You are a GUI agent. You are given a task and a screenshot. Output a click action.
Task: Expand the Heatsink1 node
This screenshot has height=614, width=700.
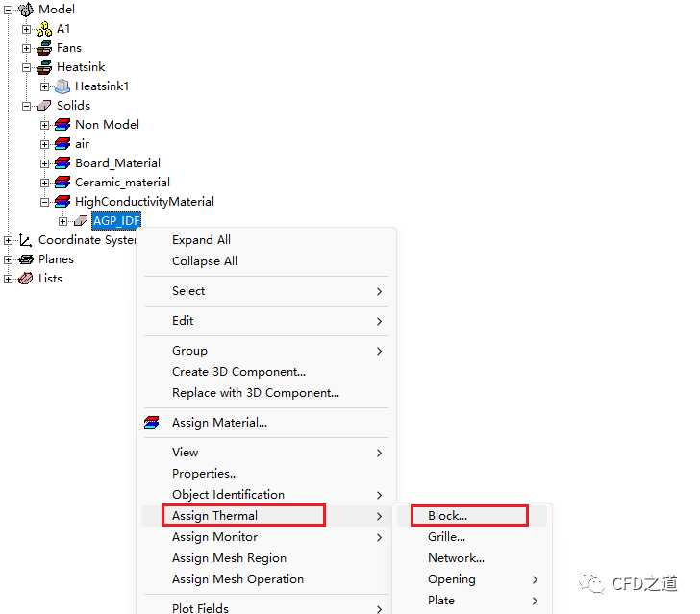point(44,86)
